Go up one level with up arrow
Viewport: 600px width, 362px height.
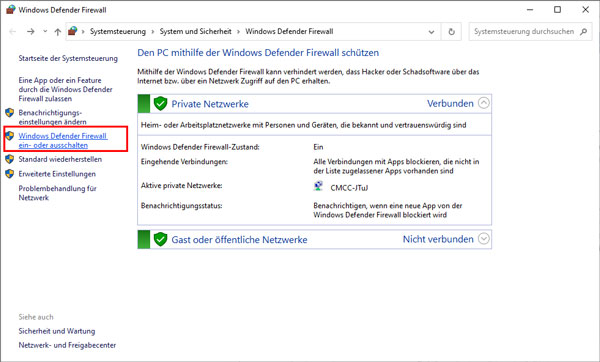[x=57, y=32]
